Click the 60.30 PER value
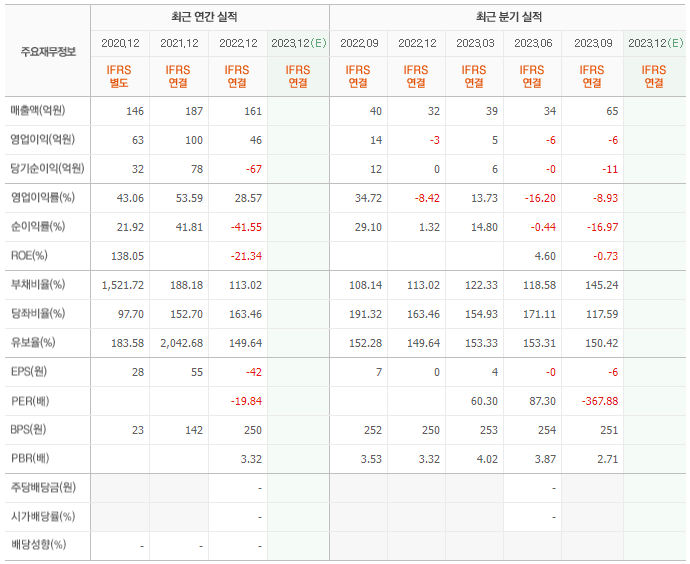 point(484,401)
